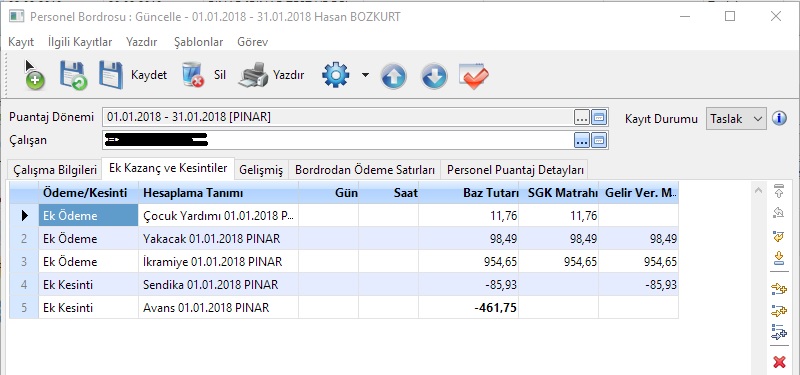Viewport: 800px width, 375px height.
Task: Click the Gelir Ver. M.. column header
Action: [x=638, y=193]
